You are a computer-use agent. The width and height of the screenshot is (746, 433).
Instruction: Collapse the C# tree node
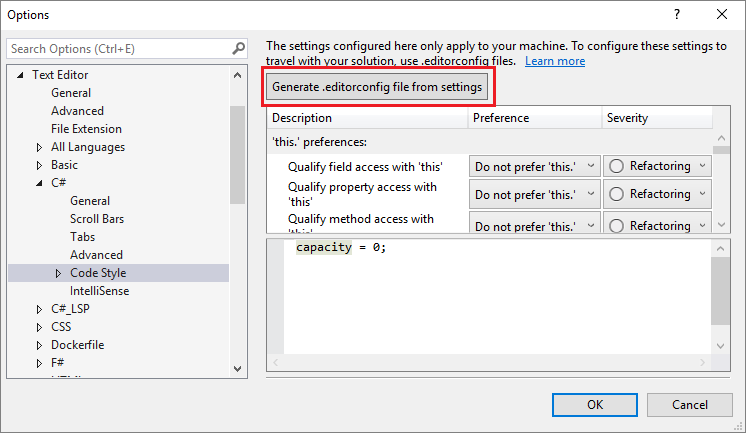(39, 183)
